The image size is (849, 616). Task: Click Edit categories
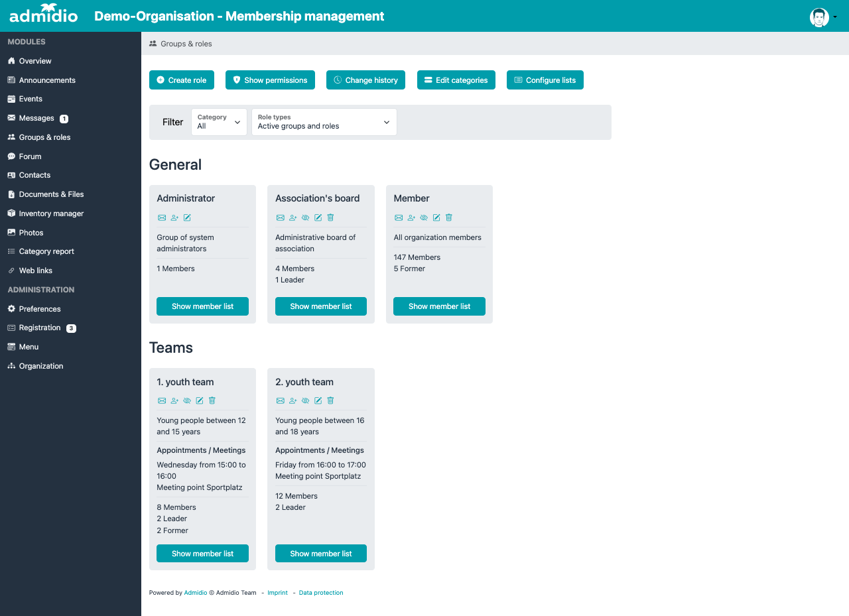456,80
